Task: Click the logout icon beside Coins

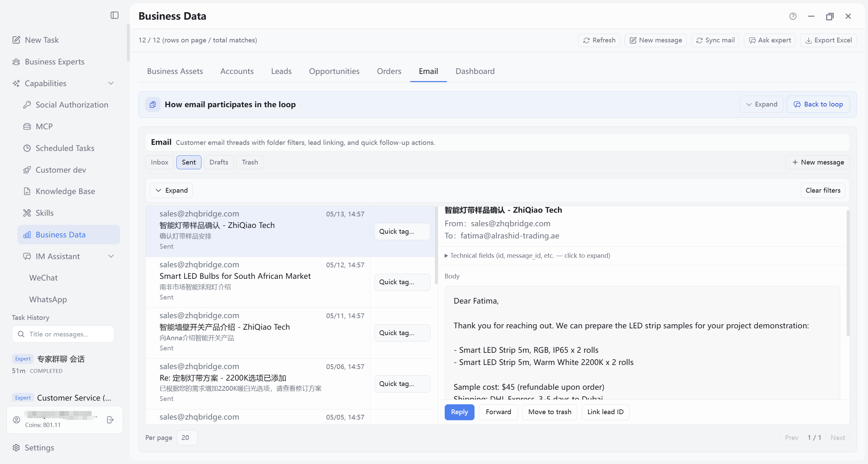Action: pyautogui.click(x=110, y=420)
